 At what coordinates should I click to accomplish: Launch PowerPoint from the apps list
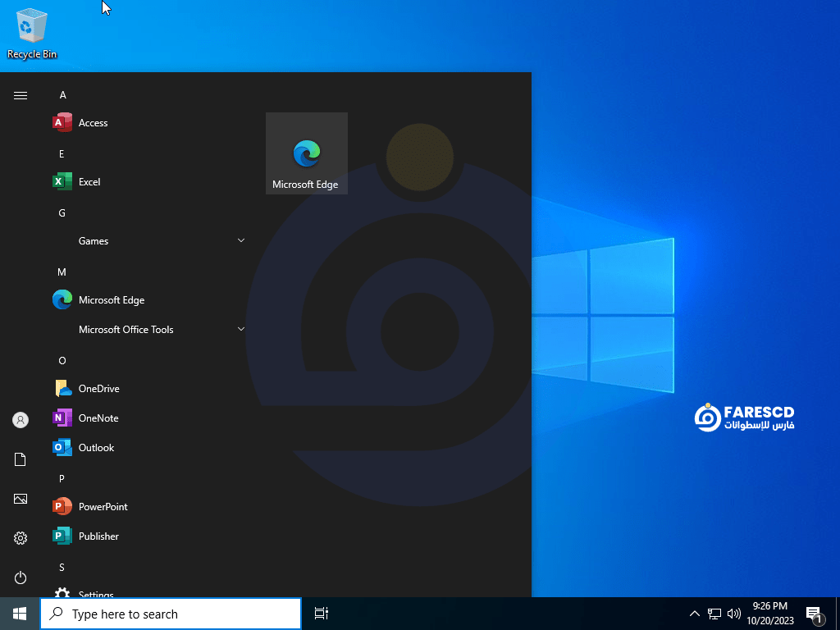pos(102,506)
